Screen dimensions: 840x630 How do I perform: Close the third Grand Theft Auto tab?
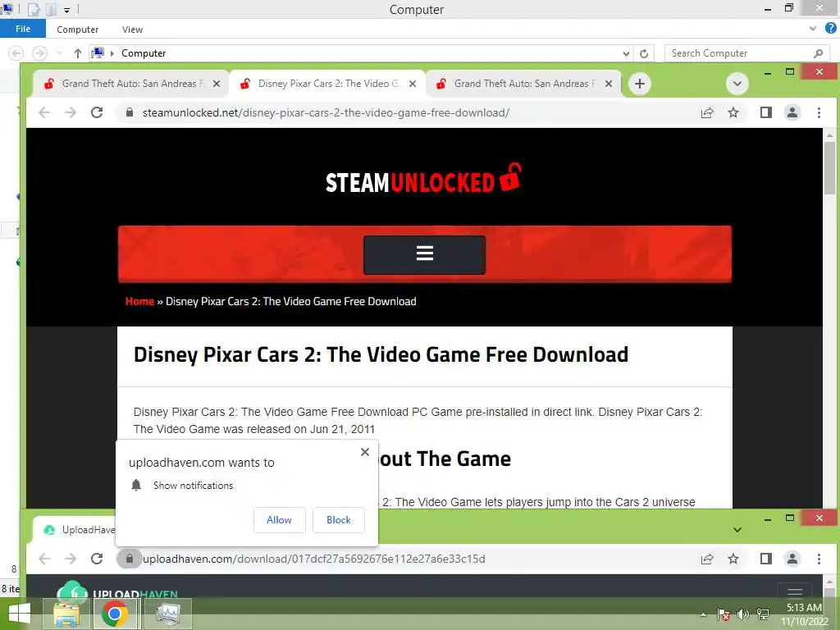click(609, 84)
